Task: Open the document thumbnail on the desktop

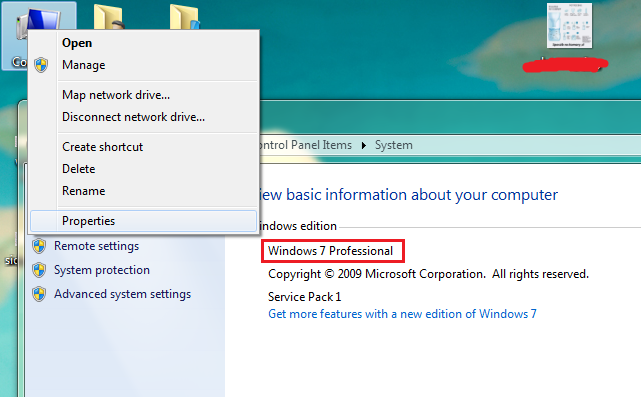Action: point(569,25)
